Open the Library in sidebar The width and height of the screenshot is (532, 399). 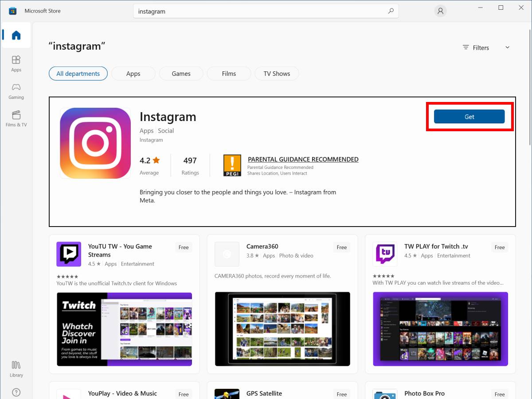coord(16,369)
